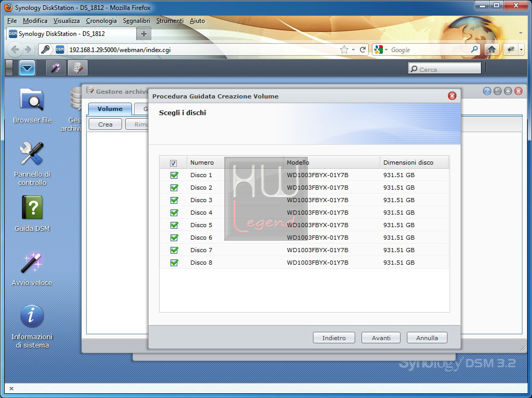
Task: Uncheck the Disco 3 checkbox
Action: click(174, 200)
